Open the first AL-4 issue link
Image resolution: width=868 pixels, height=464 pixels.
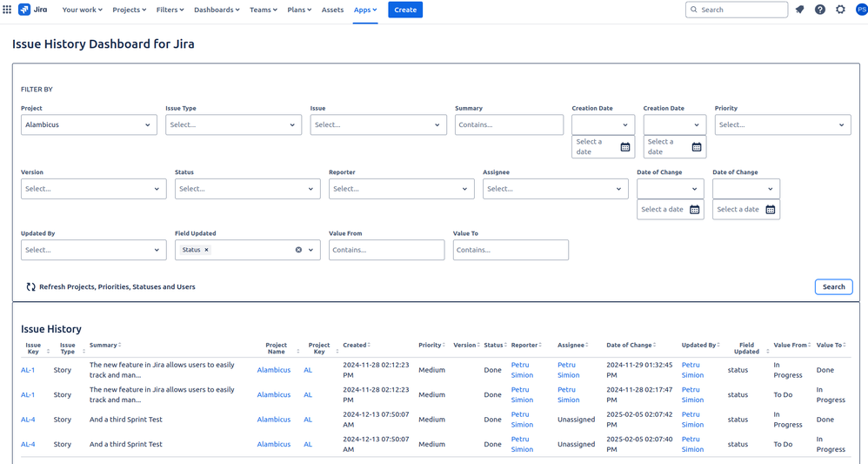[x=28, y=420]
